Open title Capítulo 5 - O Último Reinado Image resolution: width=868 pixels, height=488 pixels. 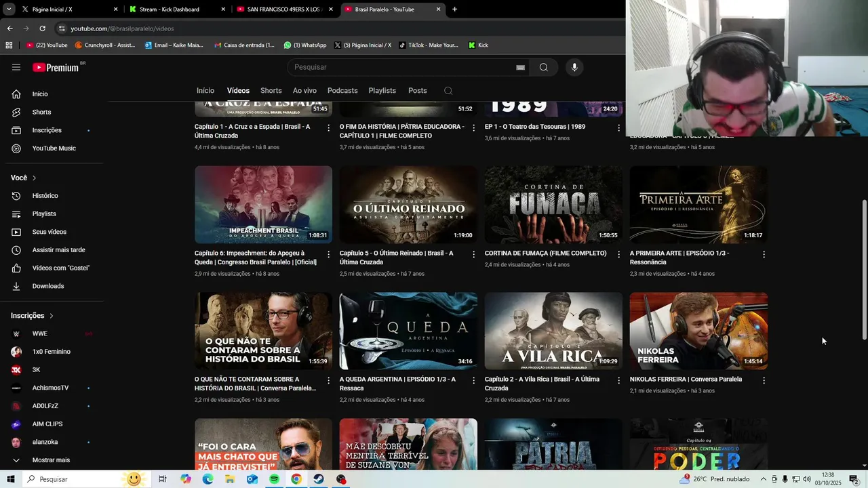coord(396,258)
